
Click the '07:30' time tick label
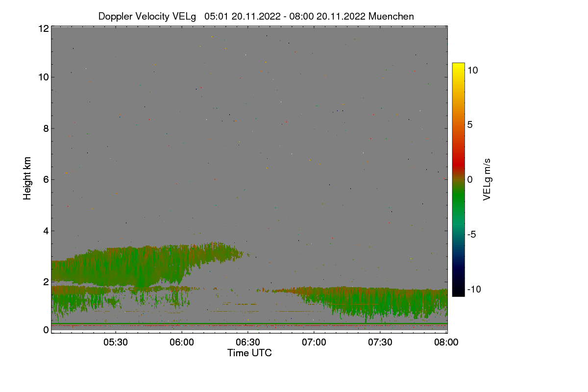[381, 342]
